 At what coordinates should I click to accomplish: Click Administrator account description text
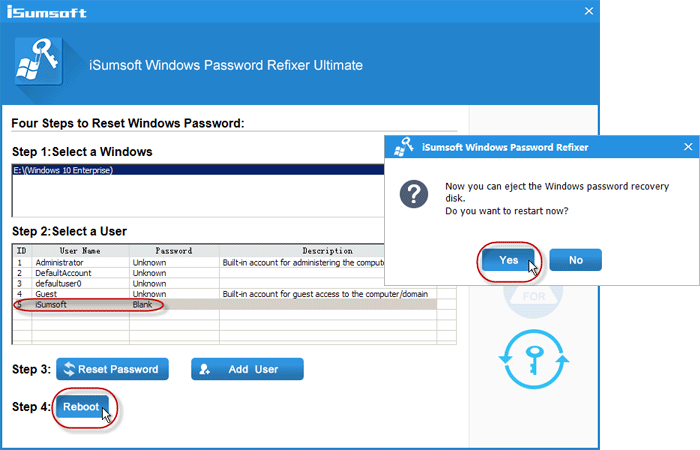pyautogui.click(x=303, y=262)
